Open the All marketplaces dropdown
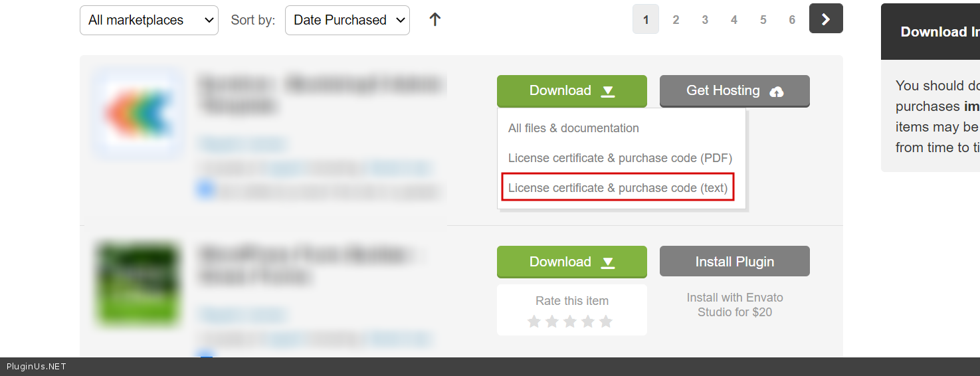The width and height of the screenshot is (980, 376). point(149,21)
